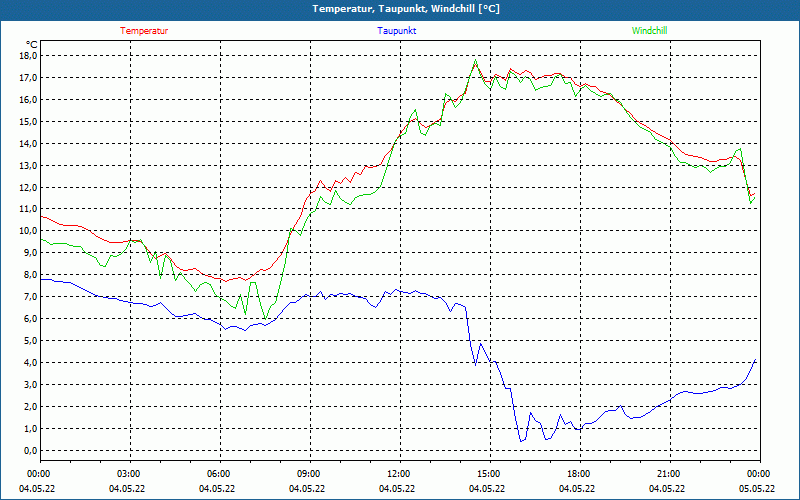Image resolution: width=800 pixels, height=500 pixels.
Task: Click the 17,0 y-axis label
Action: [28, 78]
